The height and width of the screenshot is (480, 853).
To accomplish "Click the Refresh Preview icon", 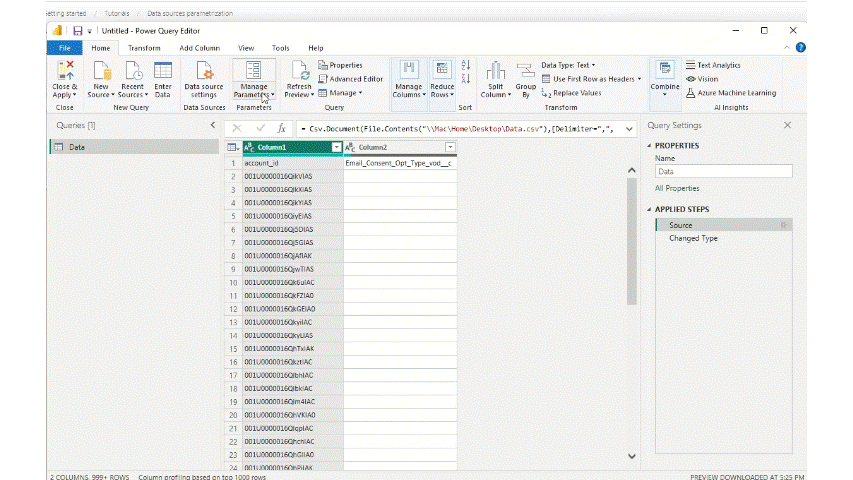I will tap(299, 71).
